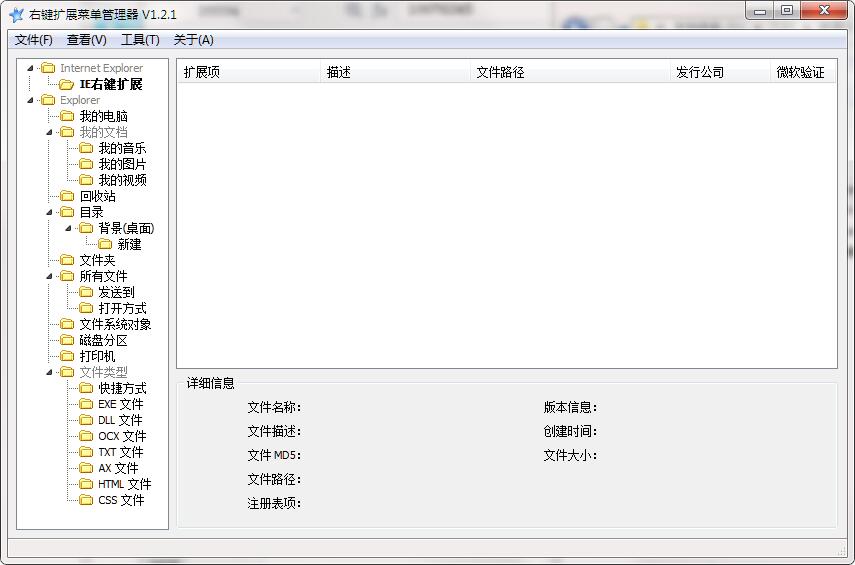Image resolution: width=855 pixels, height=565 pixels.
Task: Click the 打印机 folder icon
Action: tap(67, 356)
